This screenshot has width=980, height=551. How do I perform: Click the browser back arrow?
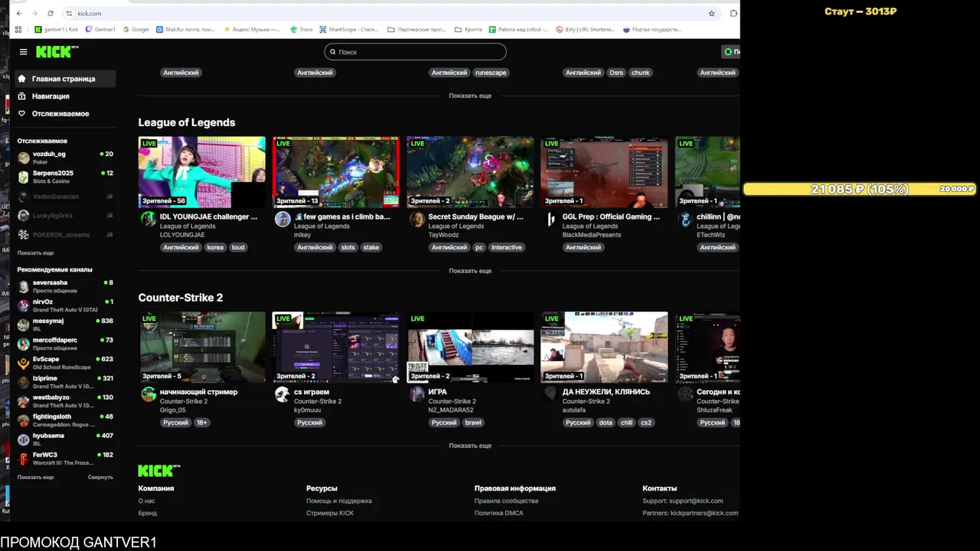pyautogui.click(x=19, y=13)
